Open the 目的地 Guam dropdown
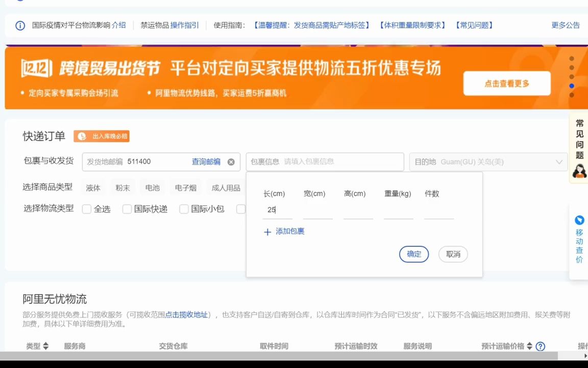This screenshot has height=368, width=588. 488,162
